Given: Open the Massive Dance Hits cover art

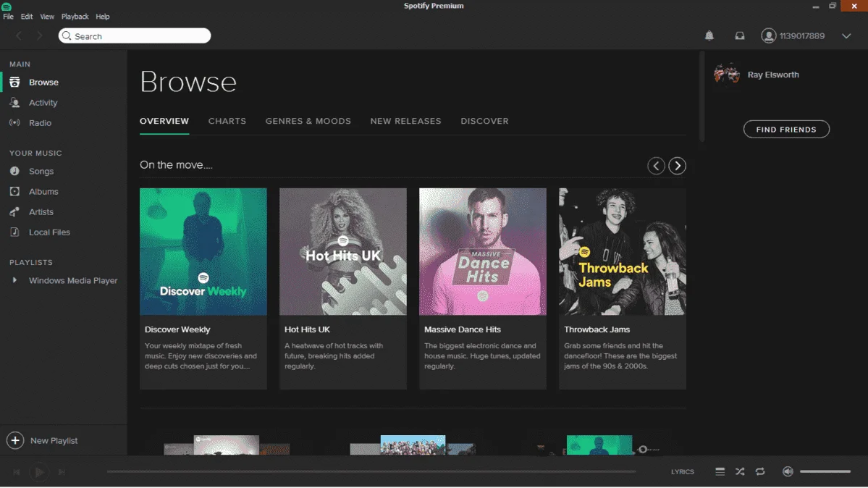Looking at the screenshot, I should pos(483,251).
